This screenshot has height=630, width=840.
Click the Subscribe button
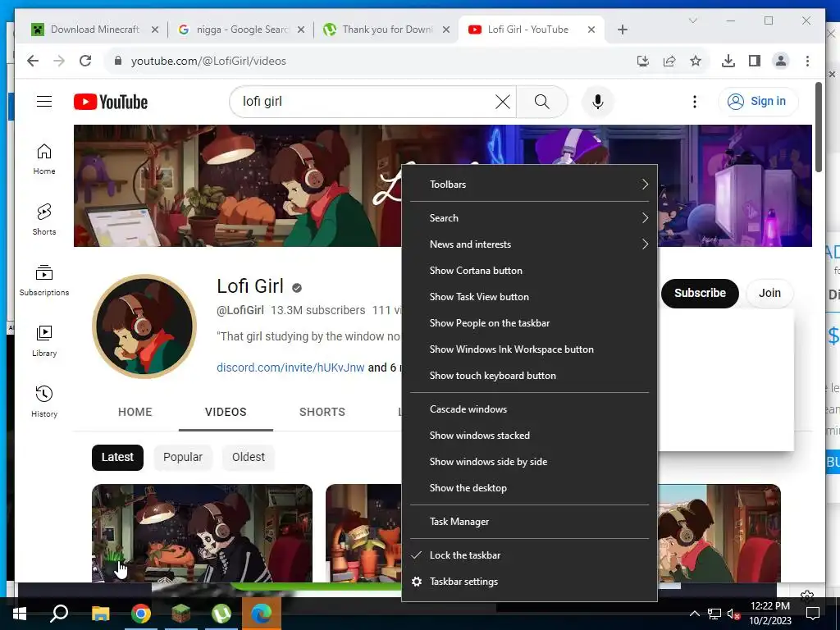pyautogui.click(x=700, y=293)
